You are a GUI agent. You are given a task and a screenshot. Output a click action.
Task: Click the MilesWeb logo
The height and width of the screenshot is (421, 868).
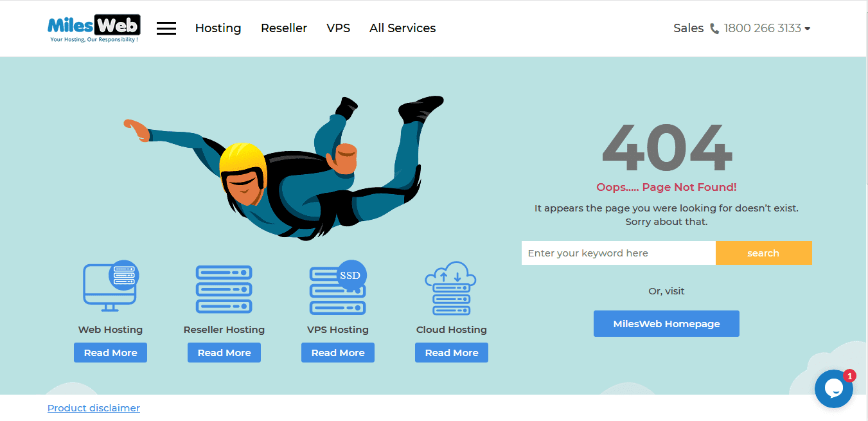(x=94, y=28)
